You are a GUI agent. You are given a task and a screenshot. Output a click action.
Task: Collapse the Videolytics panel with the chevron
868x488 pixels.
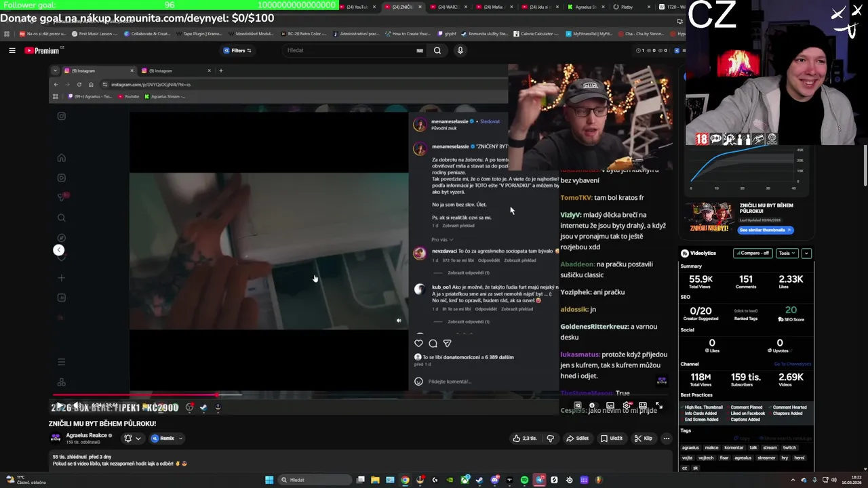tap(806, 253)
